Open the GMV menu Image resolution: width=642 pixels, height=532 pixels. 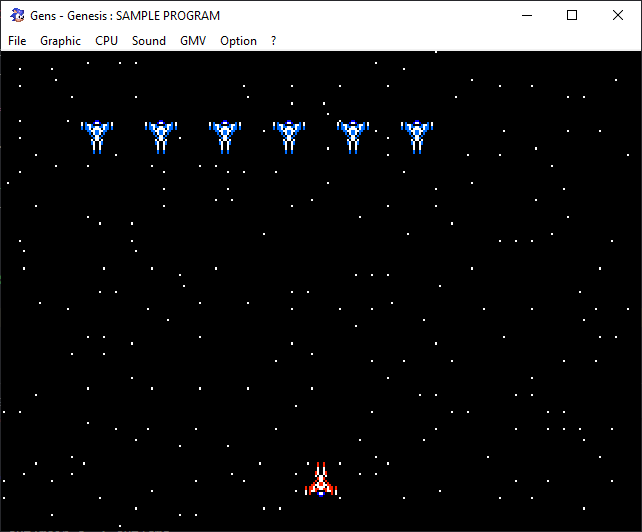193,41
